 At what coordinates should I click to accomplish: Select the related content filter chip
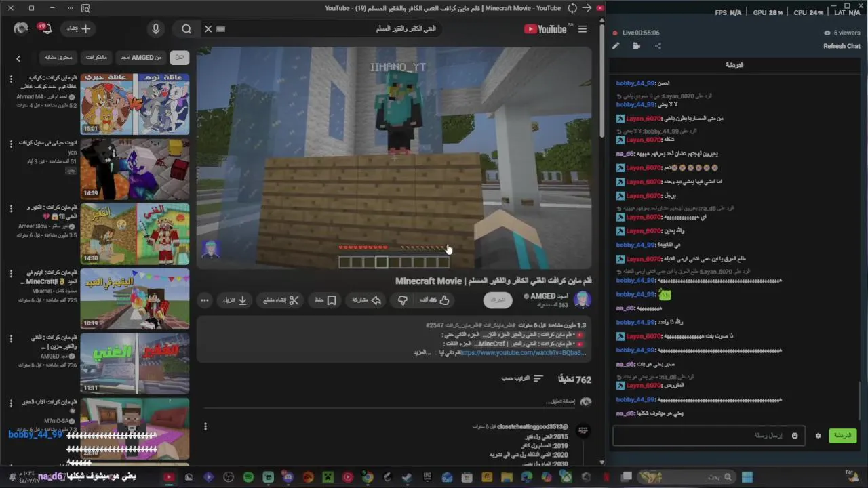(x=58, y=58)
